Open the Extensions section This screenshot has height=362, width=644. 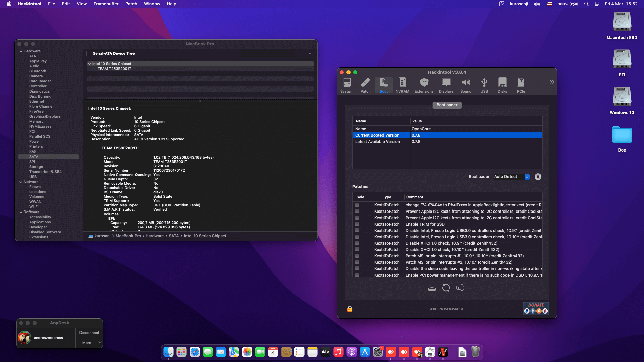point(424,85)
